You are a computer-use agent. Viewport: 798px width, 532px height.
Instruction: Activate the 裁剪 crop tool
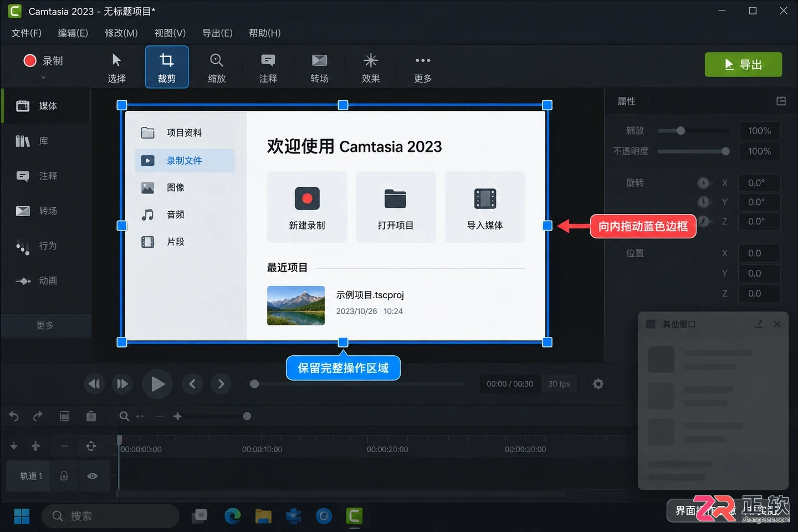(167, 67)
